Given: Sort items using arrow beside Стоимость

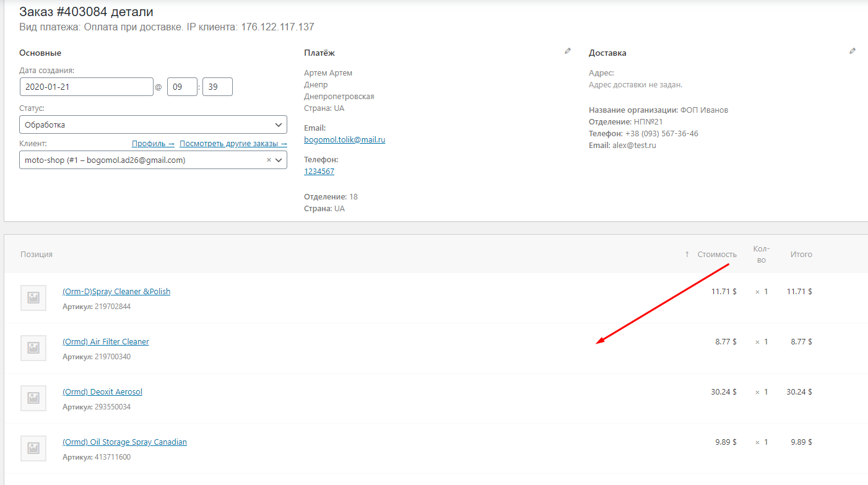Looking at the screenshot, I should [687, 254].
